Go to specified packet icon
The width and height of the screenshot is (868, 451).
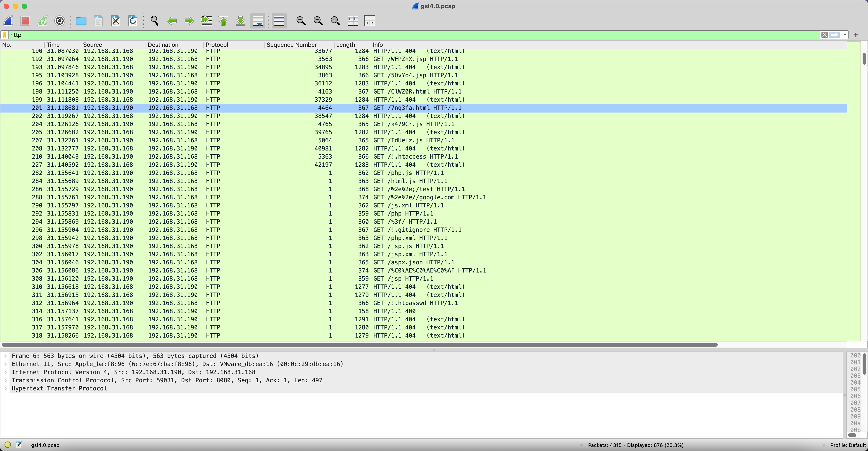point(206,21)
